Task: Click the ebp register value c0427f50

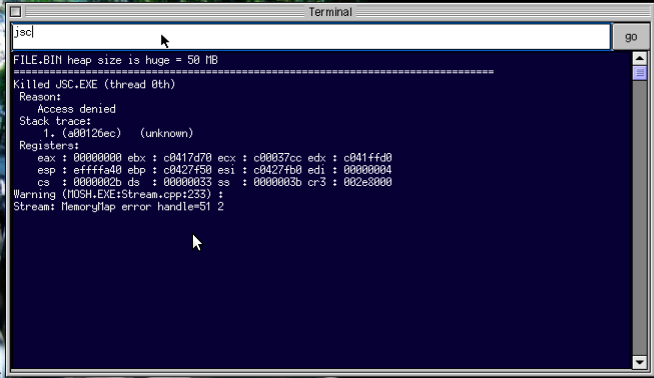Action: click(x=187, y=170)
